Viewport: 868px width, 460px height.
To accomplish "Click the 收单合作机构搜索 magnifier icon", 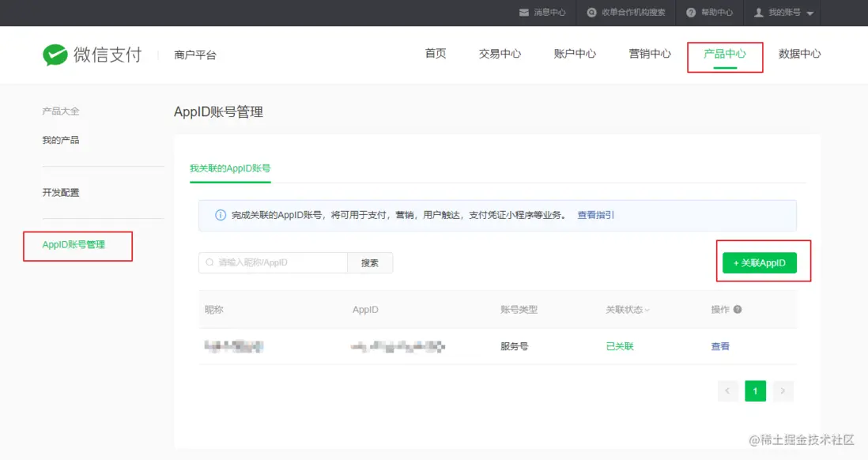I will (x=591, y=12).
